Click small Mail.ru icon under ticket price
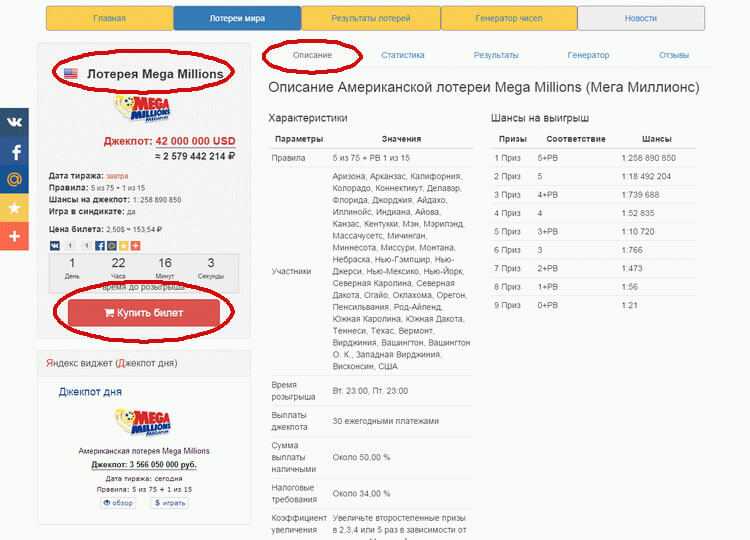This screenshot has width=750, height=540. coord(112,245)
